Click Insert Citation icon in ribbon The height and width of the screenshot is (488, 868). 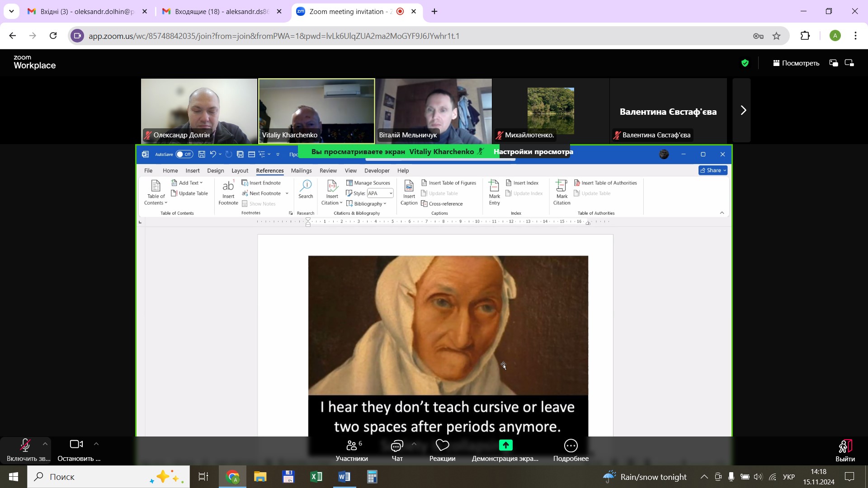(332, 192)
